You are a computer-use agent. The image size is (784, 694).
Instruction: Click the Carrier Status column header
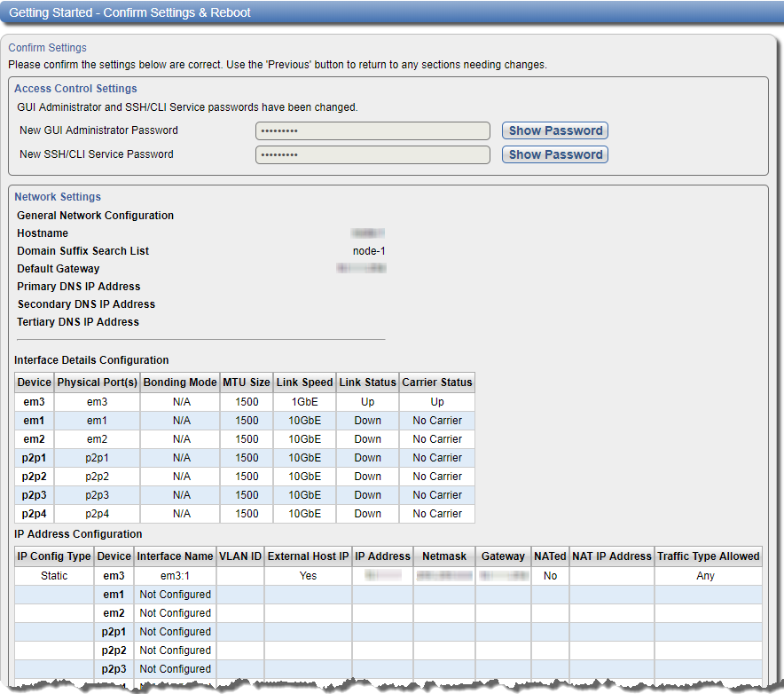pyautogui.click(x=437, y=382)
